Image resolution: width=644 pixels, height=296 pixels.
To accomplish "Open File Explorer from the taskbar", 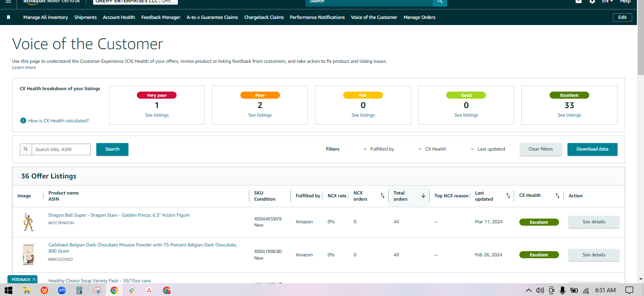I will pyautogui.click(x=27, y=290).
